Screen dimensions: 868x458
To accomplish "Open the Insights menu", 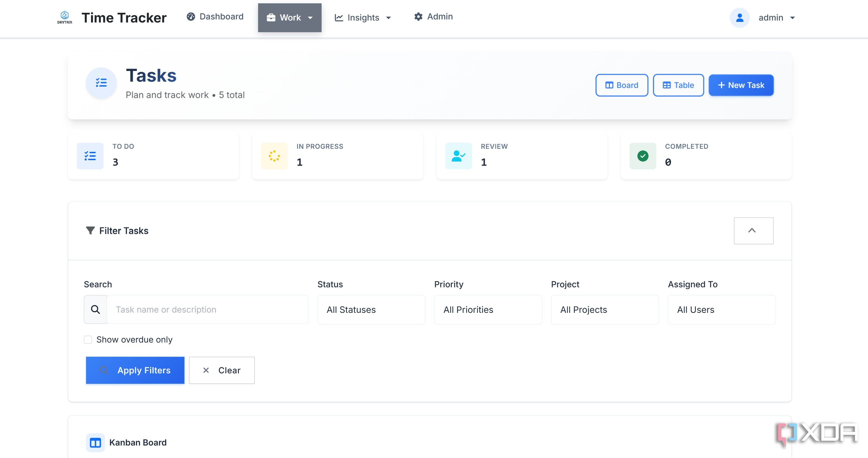I will 363,17.
